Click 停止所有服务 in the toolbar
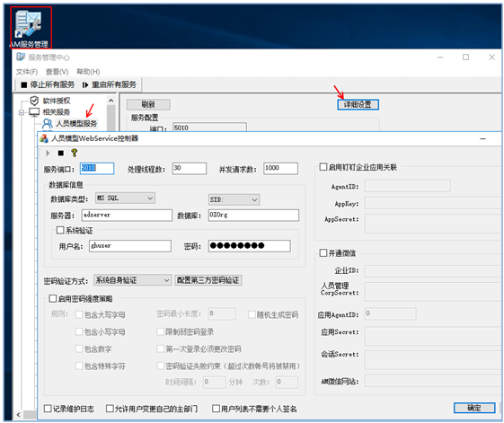The width and height of the screenshot is (504, 423). click(x=48, y=84)
